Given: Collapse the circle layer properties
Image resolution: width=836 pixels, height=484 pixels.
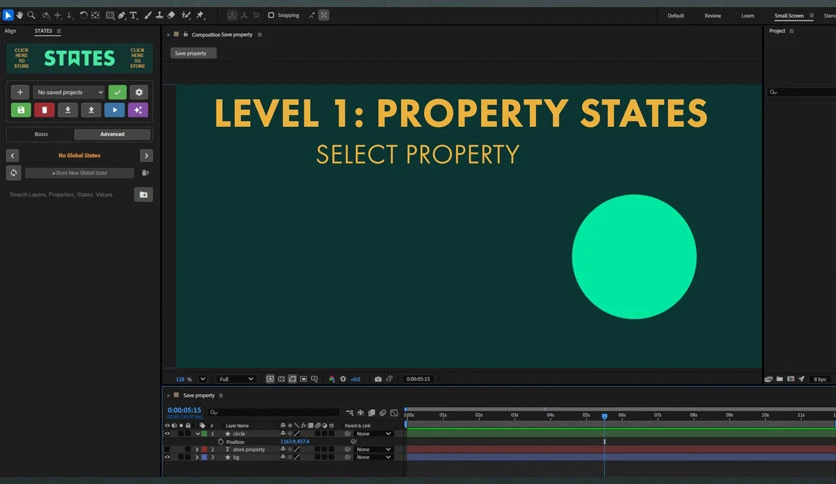Looking at the screenshot, I should pyautogui.click(x=197, y=434).
